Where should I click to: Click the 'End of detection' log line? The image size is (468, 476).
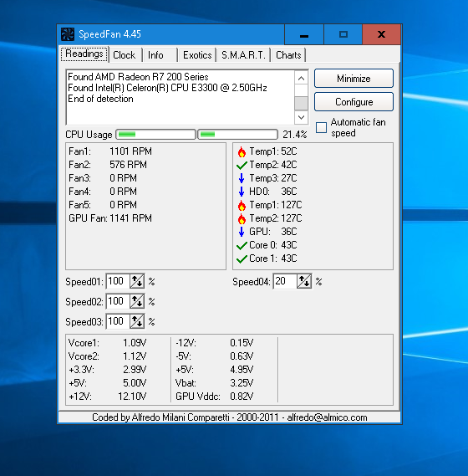click(100, 99)
